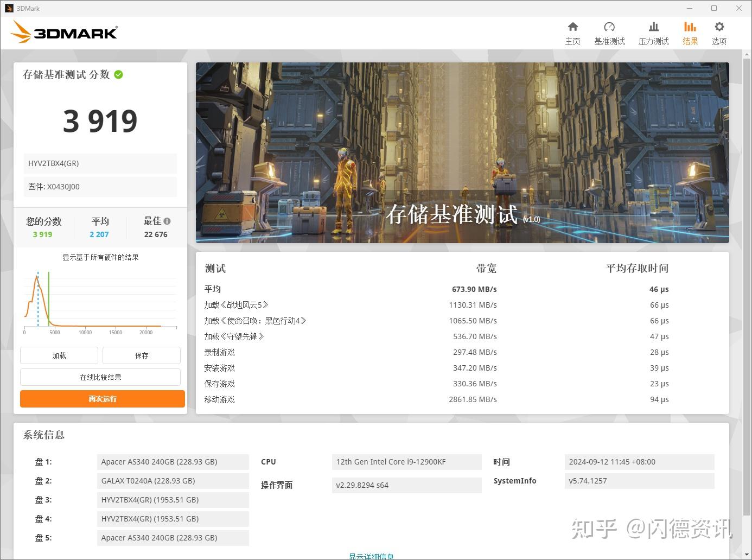Save the benchmark result with 保存

tap(141, 355)
